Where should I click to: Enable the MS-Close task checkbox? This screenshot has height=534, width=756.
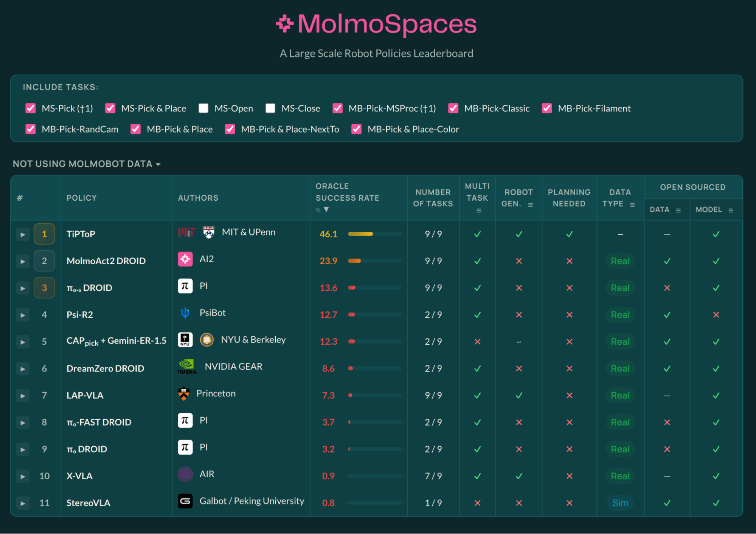270,108
